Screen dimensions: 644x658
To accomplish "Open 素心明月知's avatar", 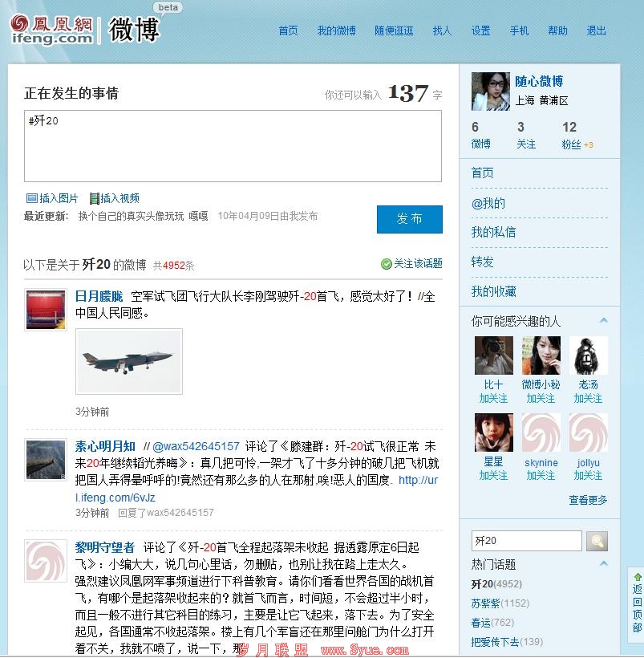I will click(46, 460).
